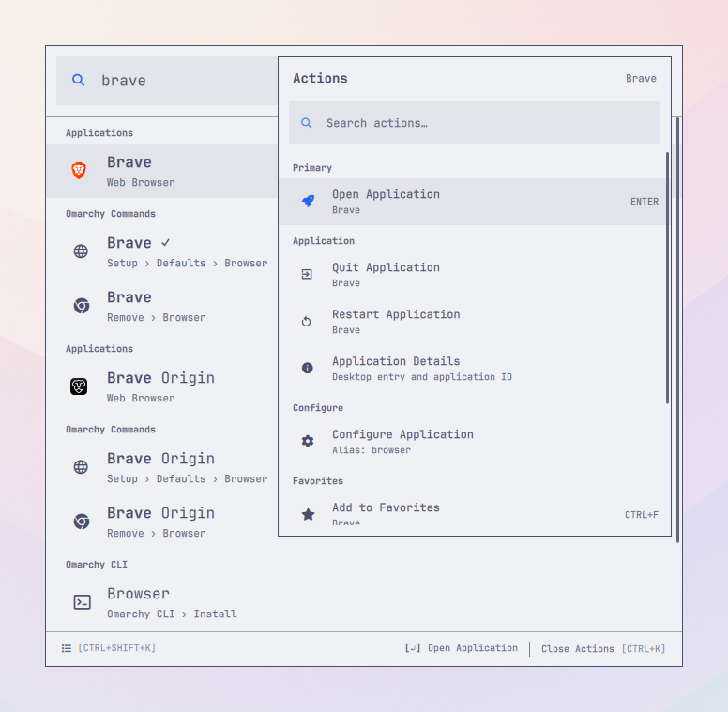Click Chrome-style icon of Brave Remove row

[82, 306]
